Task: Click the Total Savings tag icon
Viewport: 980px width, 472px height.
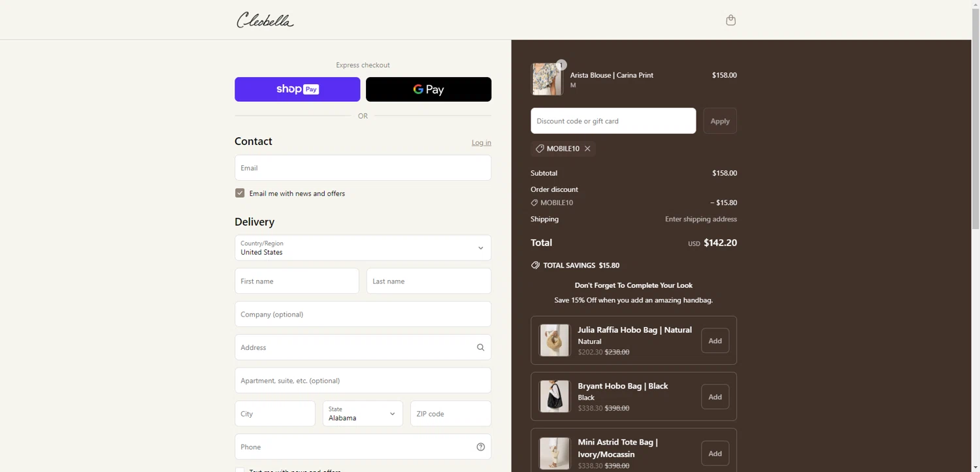Action: [x=535, y=266]
